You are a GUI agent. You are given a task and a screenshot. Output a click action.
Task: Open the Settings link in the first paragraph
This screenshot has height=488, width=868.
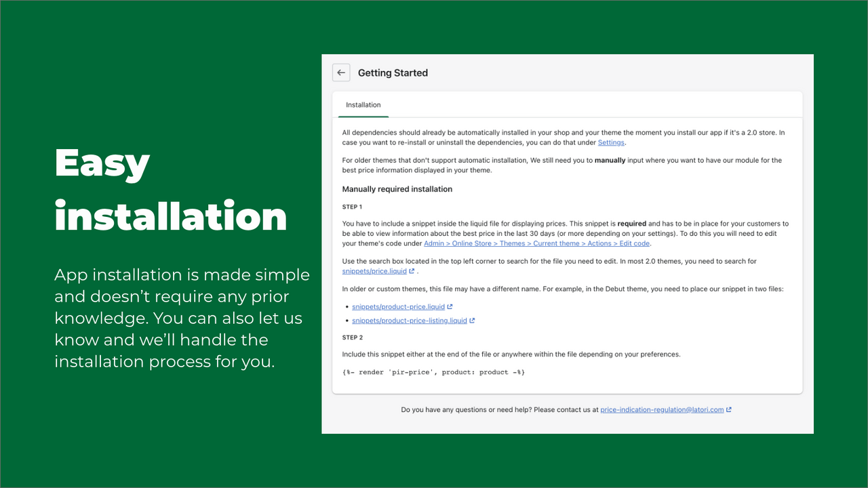coord(611,142)
